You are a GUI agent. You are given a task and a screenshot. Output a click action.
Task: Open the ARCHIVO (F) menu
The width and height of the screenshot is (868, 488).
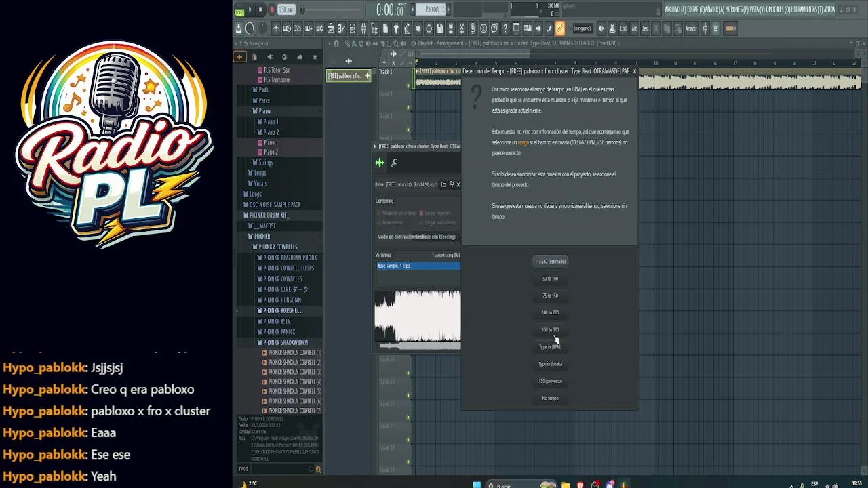(675, 9)
